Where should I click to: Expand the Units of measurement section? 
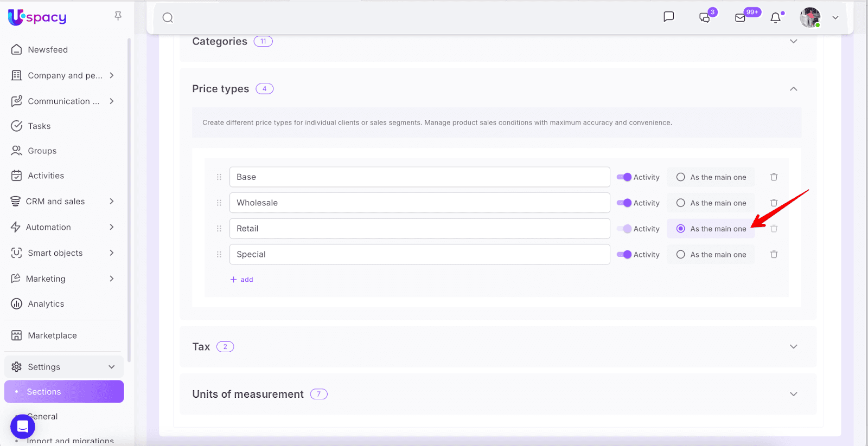(x=793, y=394)
